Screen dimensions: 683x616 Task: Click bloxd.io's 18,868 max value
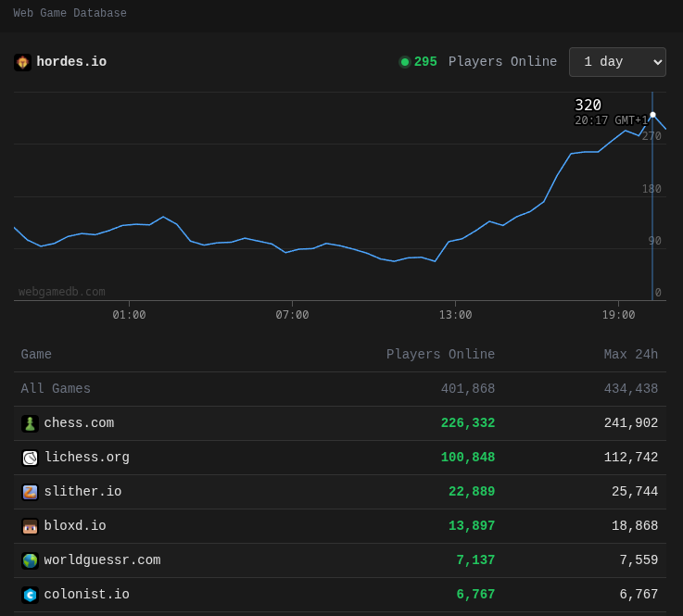(635, 526)
